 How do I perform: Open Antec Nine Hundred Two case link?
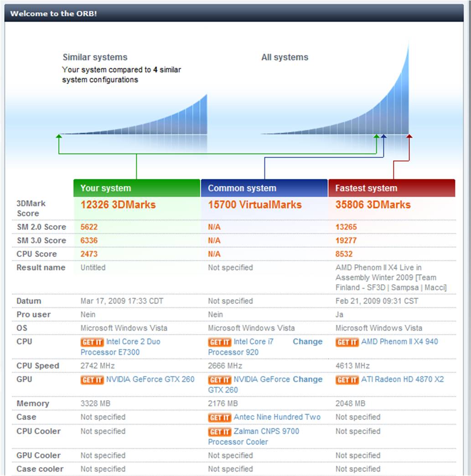point(277,417)
